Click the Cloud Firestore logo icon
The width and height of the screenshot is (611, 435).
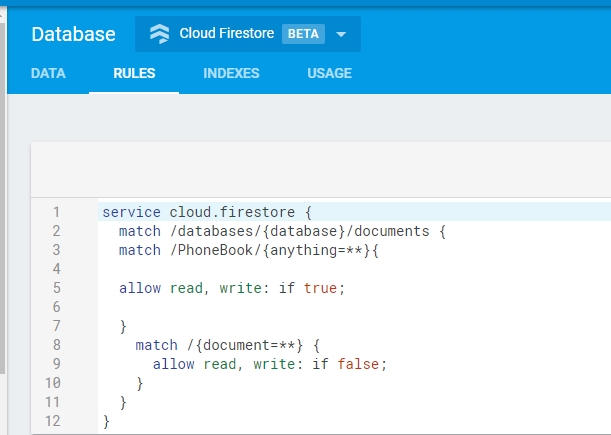coord(159,34)
